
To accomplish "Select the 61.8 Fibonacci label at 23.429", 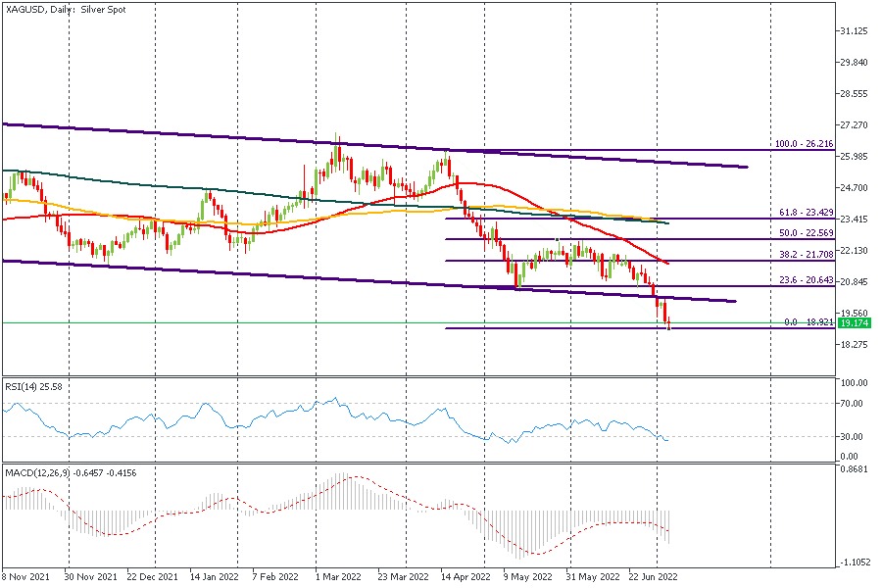I will [805, 212].
